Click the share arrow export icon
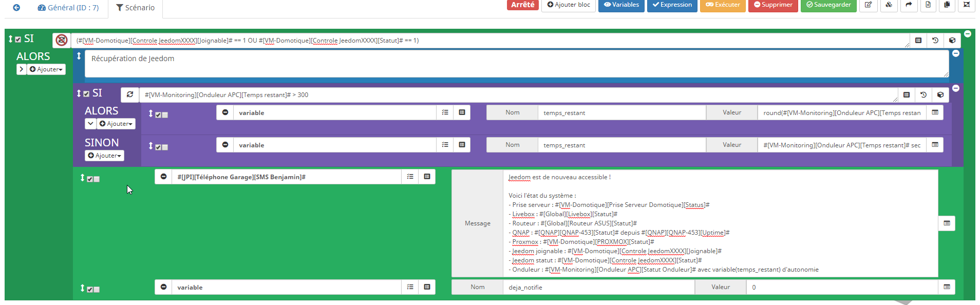 click(x=908, y=5)
